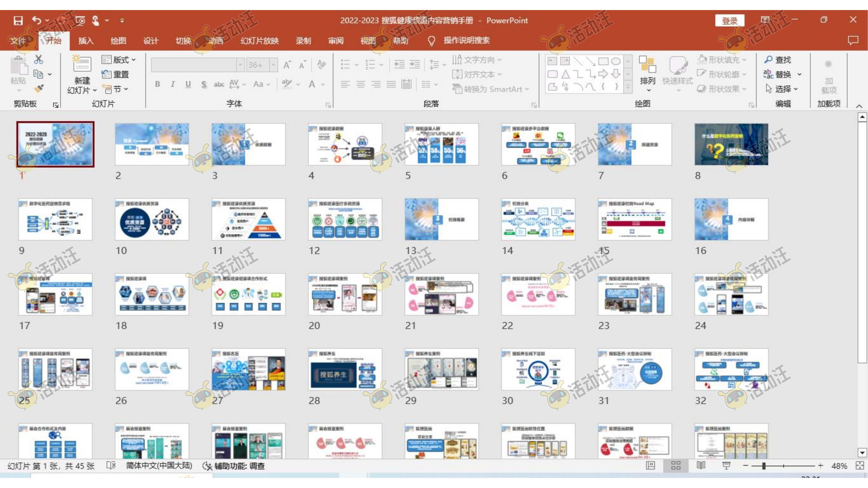Click the Save icon in quick access toolbar
Image resolution: width=868 pixels, height=488 pixels.
pos(18,20)
